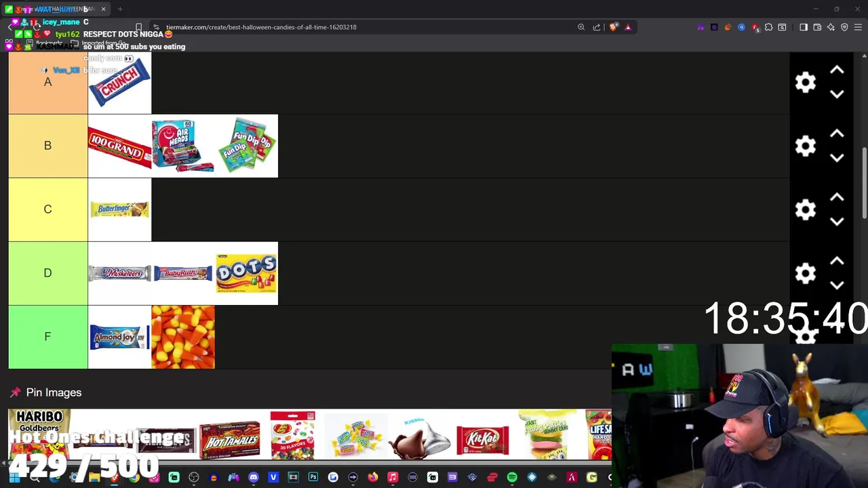Viewport: 868px width, 488px height.
Task: Select the Fun Dip candy thumbnail
Action: 246,146
